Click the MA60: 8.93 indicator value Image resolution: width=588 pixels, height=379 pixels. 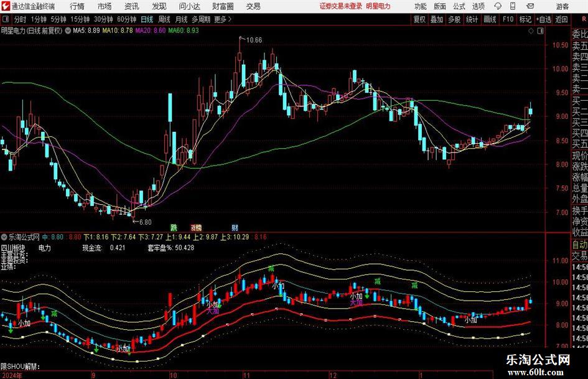coord(184,30)
